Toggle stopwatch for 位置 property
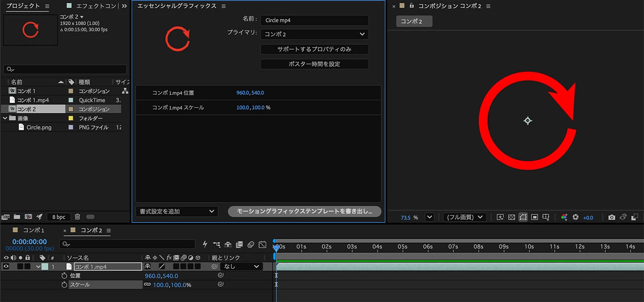Screen dimensions: 644x302 point(64,276)
